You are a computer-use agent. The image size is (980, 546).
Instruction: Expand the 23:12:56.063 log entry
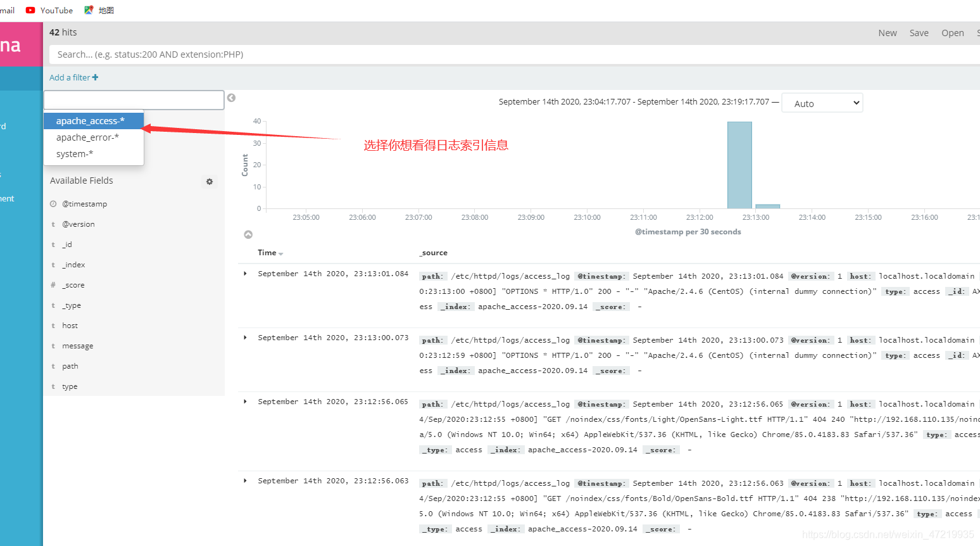[246, 481]
